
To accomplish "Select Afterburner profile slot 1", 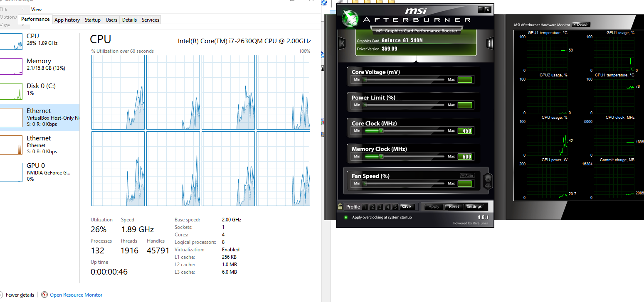I will [x=365, y=207].
